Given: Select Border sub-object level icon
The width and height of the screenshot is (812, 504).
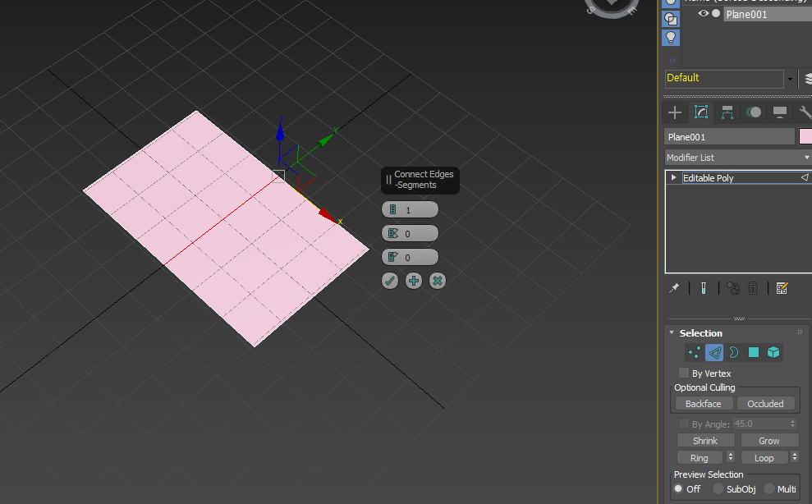Looking at the screenshot, I should 734,353.
